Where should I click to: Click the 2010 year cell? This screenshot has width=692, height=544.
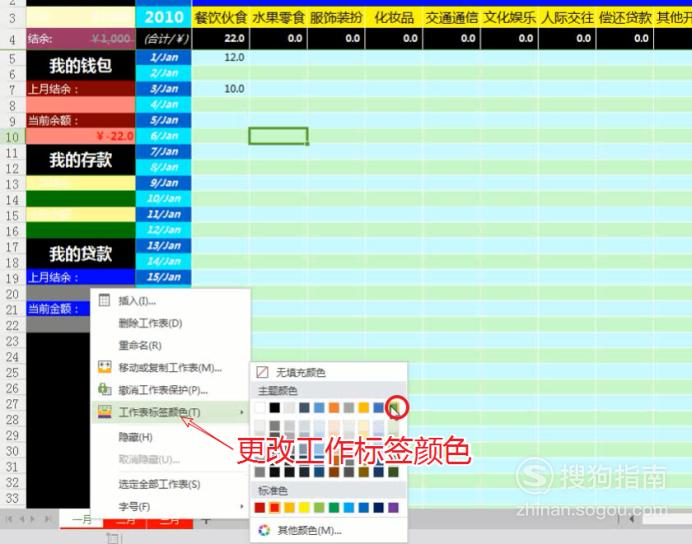[x=164, y=17]
